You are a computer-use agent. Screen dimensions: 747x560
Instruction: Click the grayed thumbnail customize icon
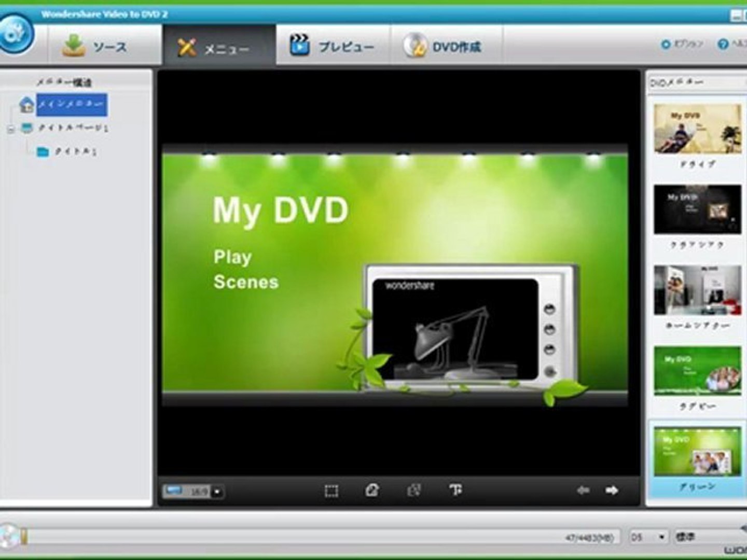pyautogui.click(x=414, y=490)
